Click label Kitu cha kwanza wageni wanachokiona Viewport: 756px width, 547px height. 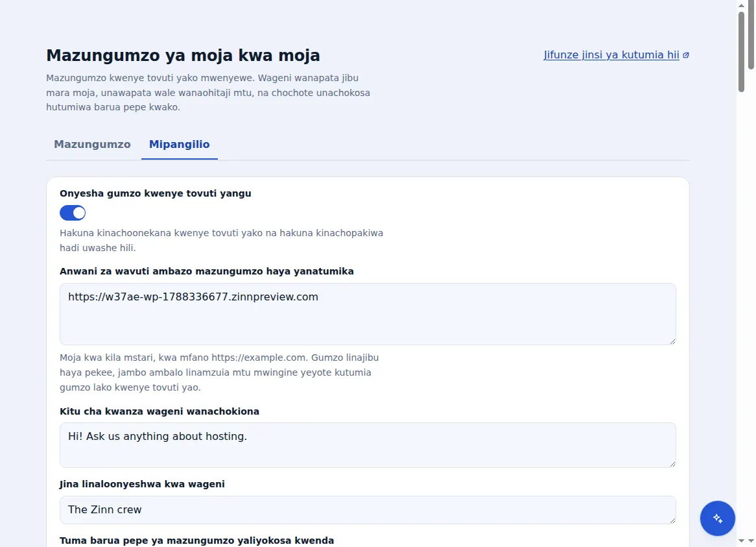tap(159, 411)
